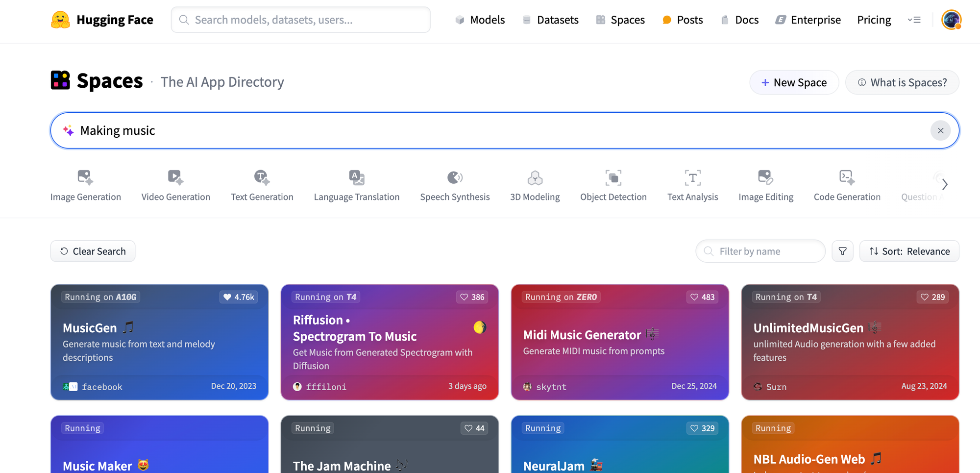Open the Sort: Relevance dropdown
The height and width of the screenshot is (473, 980).
tap(909, 251)
